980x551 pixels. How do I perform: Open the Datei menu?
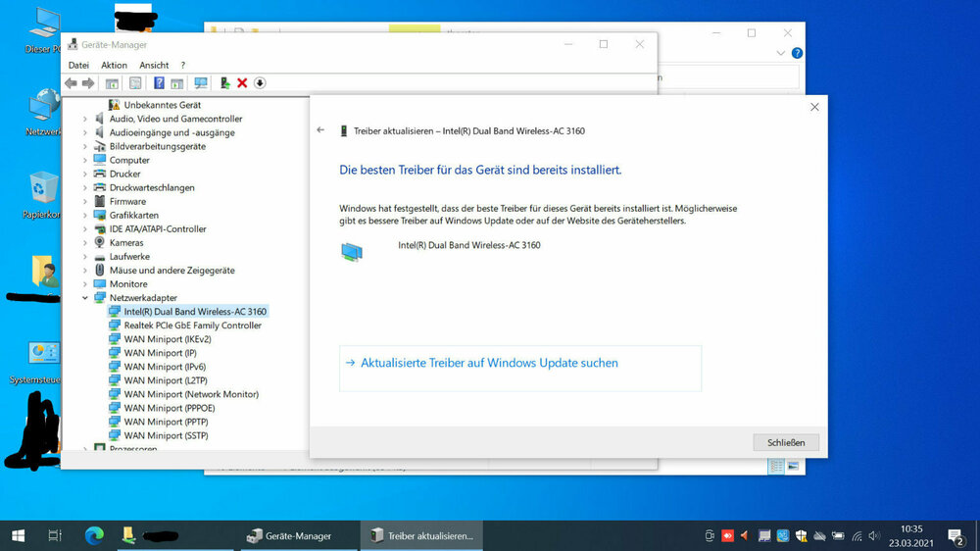tap(78, 65)
